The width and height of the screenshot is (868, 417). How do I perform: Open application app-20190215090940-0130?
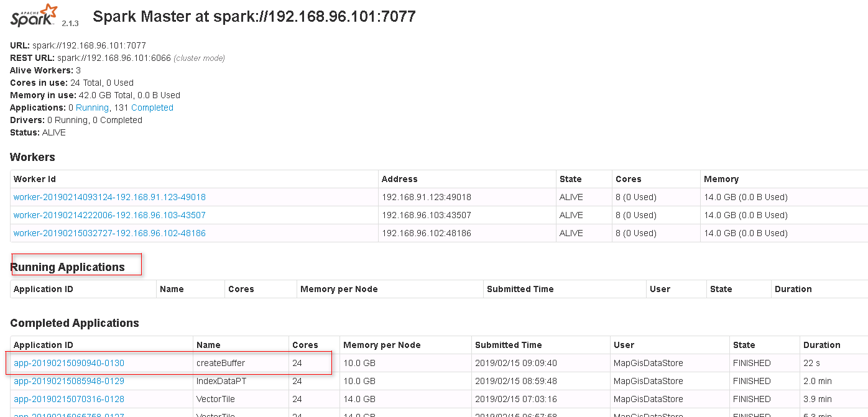[x=69, y=363]
